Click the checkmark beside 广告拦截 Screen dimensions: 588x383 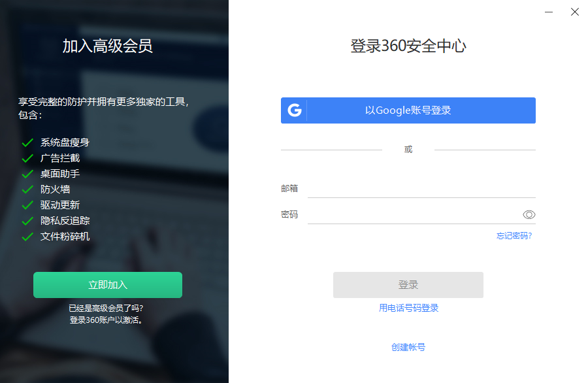[27, 158]
